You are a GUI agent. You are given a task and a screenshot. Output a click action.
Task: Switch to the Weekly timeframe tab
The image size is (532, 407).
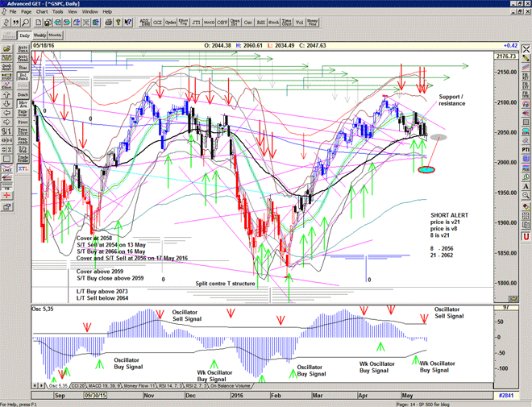[39, 35]
